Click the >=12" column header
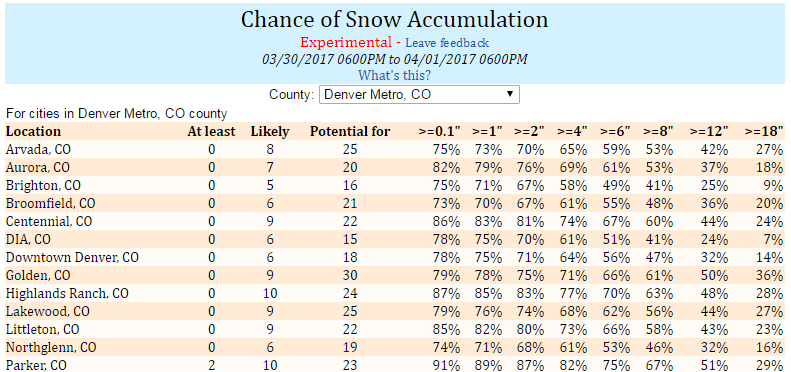Viewport: 791px width, 372px height. tap(709, 131)
